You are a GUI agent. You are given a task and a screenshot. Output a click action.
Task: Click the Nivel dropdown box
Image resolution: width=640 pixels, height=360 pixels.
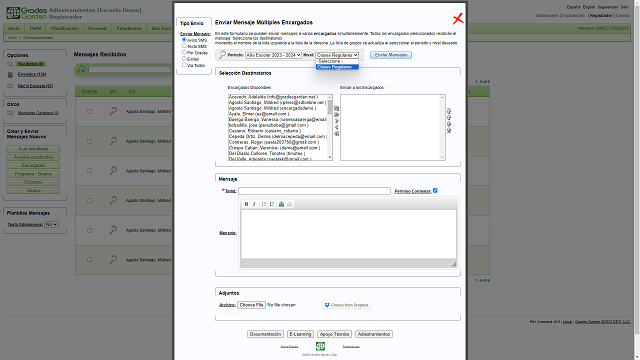pos(337,55)
